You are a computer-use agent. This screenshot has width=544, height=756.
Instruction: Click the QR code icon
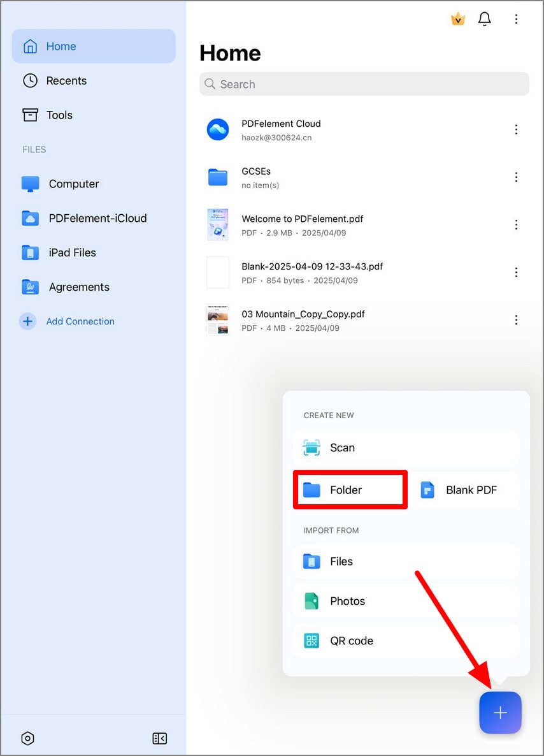[311, 641]
